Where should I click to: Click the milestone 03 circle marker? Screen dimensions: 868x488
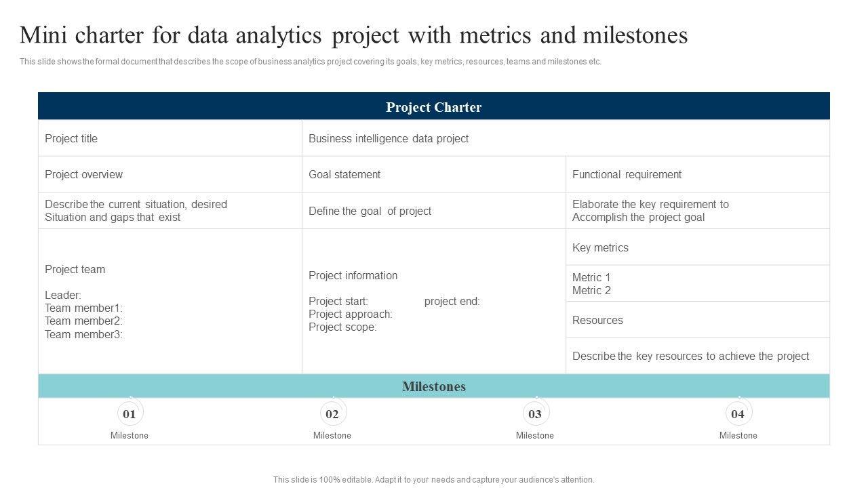click(x=535, y=413)
